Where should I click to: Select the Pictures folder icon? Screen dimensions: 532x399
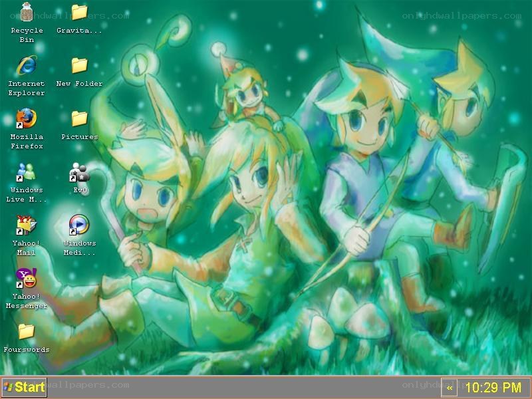79,118
